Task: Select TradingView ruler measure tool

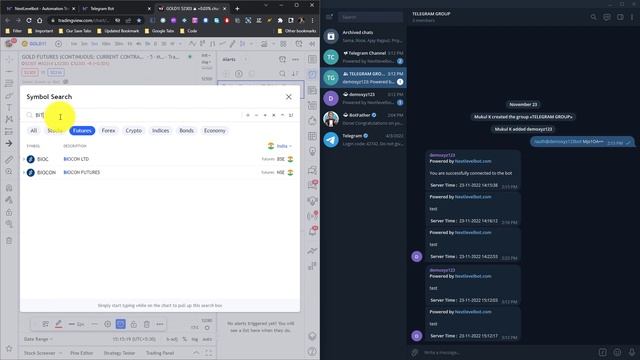Action: tap(9, 160)
